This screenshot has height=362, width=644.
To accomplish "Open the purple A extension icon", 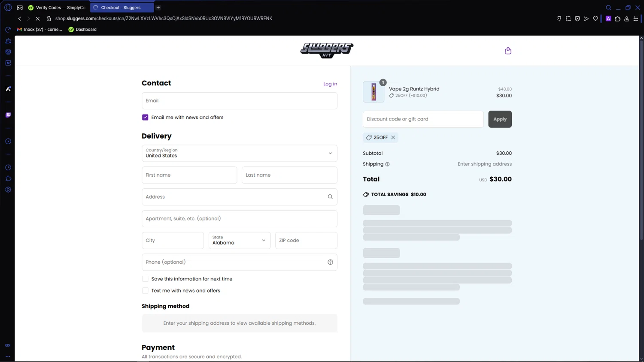I will click(608, 18).
